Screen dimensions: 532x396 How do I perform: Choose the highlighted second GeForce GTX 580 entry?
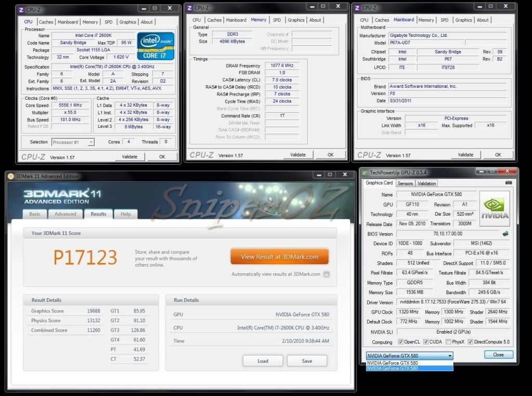[409, 368]
